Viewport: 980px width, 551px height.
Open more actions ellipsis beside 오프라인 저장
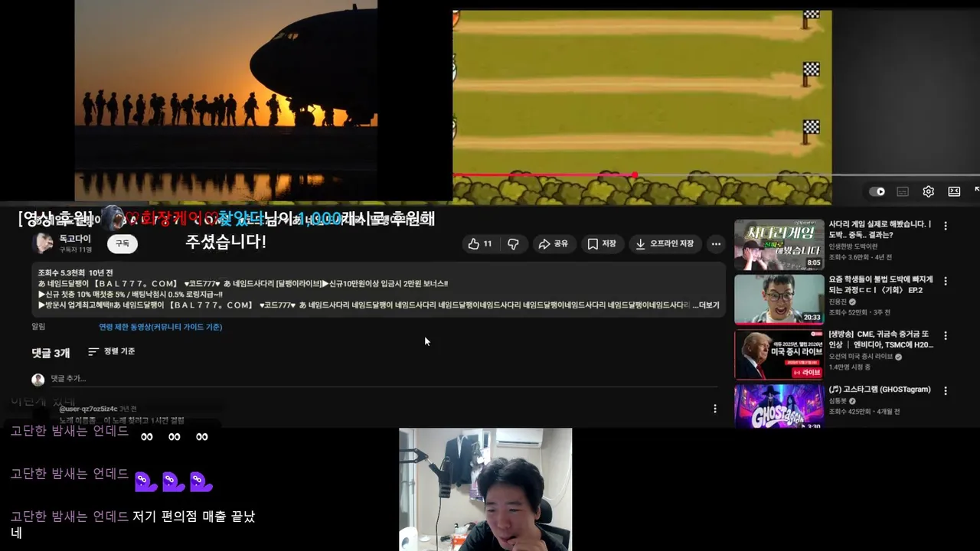[716, 243]
